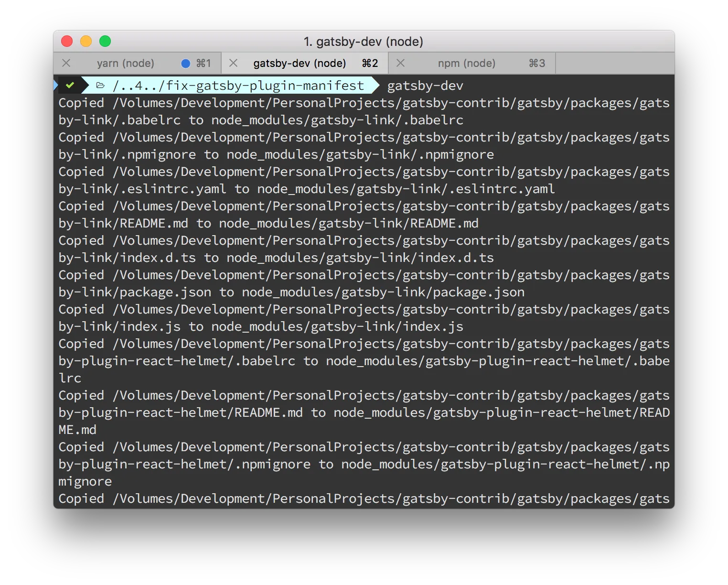Minimize the terminal window with yellow button
Viewport: 728px width, 585px height.
86,41
